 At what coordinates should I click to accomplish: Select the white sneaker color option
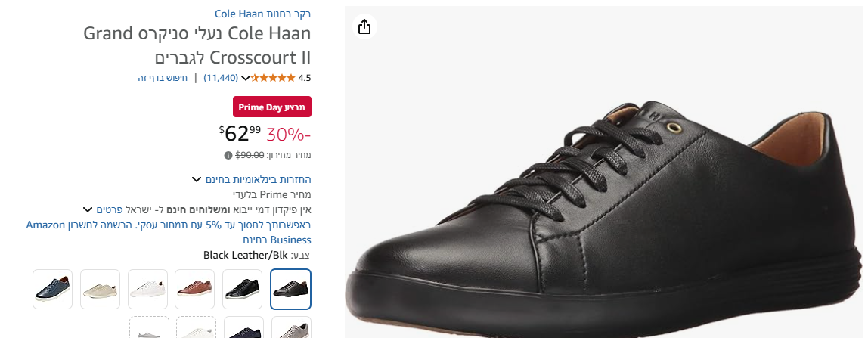(147, 289)
